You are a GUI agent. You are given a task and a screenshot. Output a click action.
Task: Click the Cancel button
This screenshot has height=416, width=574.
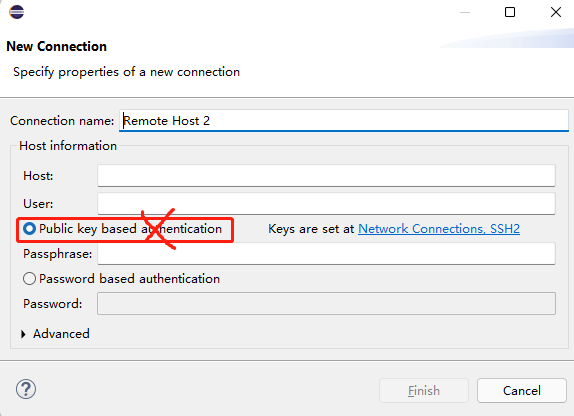point(522,391)
